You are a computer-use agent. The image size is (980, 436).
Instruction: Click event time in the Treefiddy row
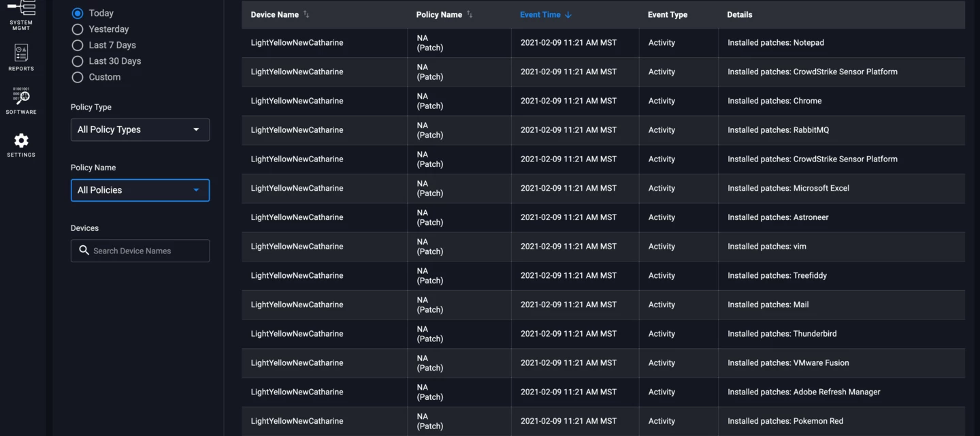coord(568,275)
